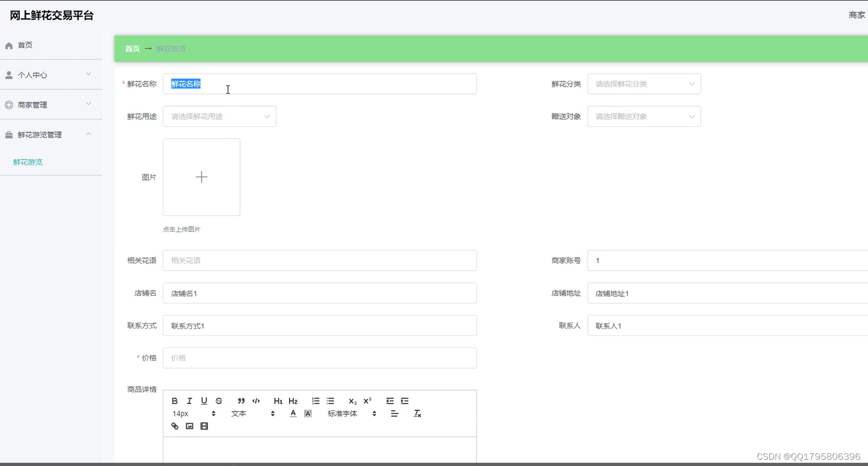Viewport: 868px width, 466px height.
Task: Apply Heading 2 style
Action: click(x=293, y=401)
